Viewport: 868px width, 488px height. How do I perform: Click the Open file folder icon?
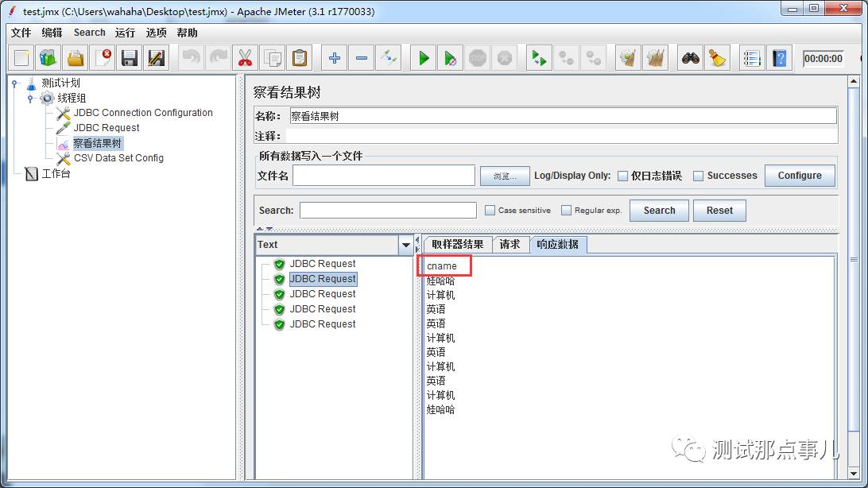coord(76,58)
